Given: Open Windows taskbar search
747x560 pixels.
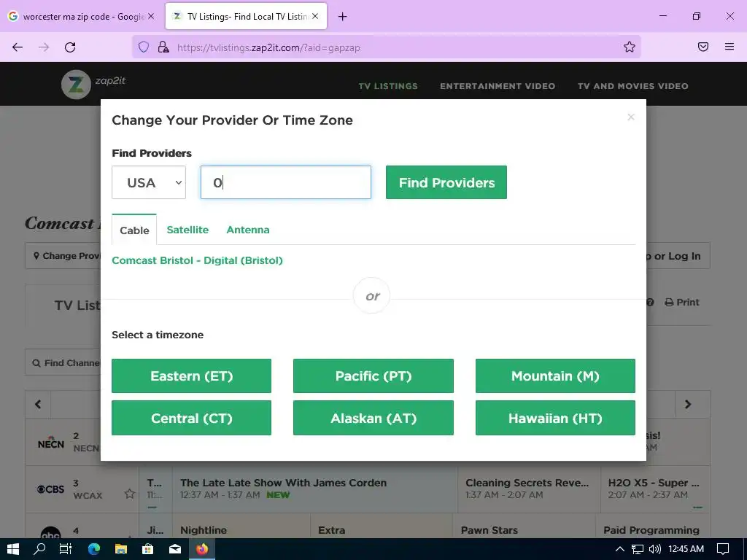Looking at the screenshot, I should click(x=39, y=549).
